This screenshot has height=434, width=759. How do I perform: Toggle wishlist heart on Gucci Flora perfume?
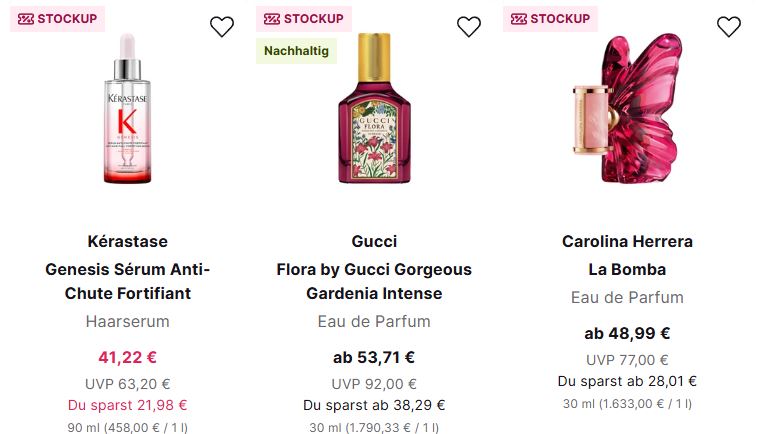469,28
